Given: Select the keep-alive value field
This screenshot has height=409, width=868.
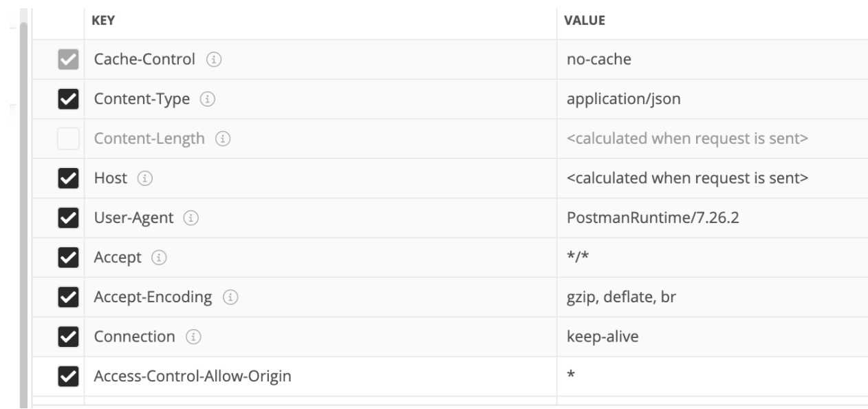Looking at the screenshot, I should click(712, 337).
